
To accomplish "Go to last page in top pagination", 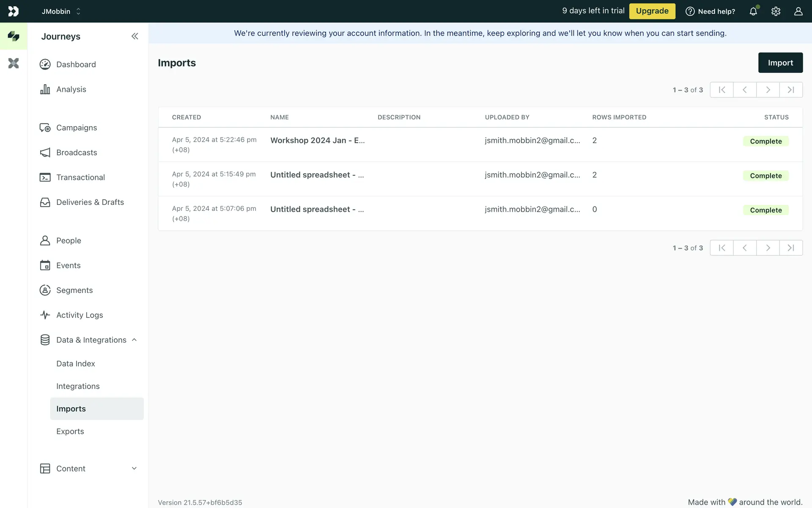I will [791, 90].
